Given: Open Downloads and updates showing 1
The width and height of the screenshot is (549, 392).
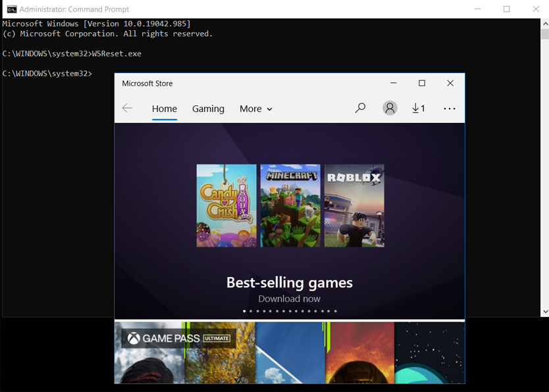Looking at the screenshot, I should pos(419,109).
